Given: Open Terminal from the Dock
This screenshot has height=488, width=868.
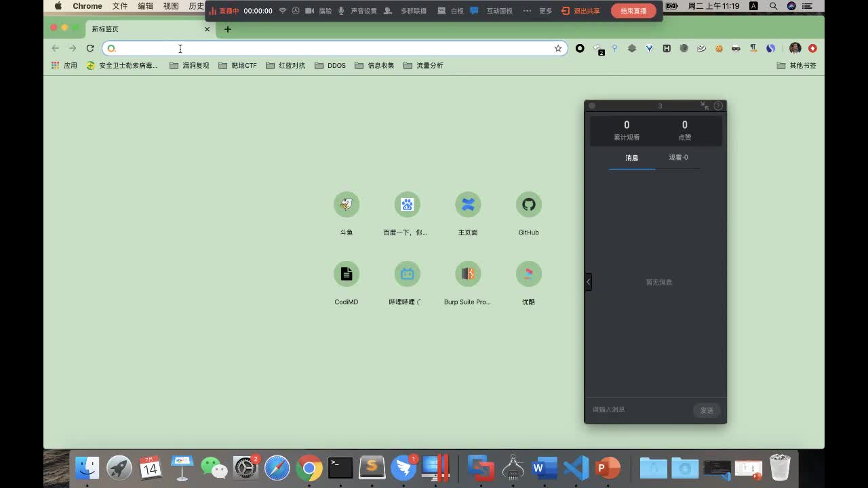Looking at the screenshot, I should 340,468.
